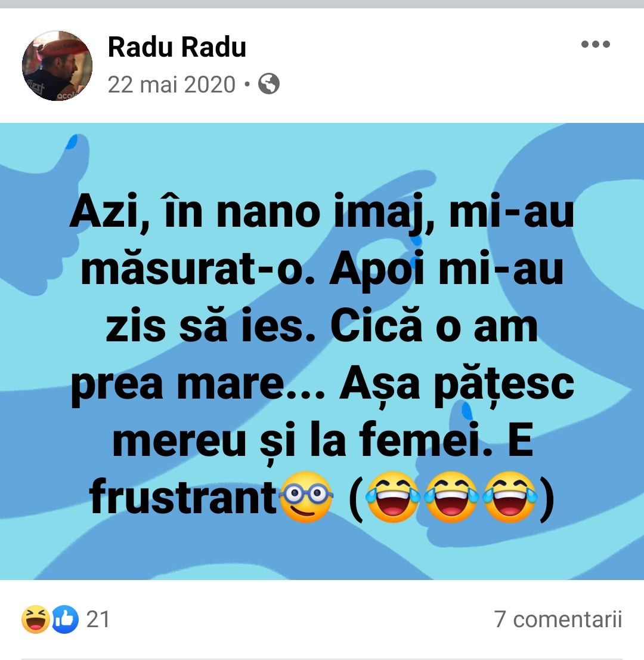Open the "7 comentarii" comments link

click(558, 619)
